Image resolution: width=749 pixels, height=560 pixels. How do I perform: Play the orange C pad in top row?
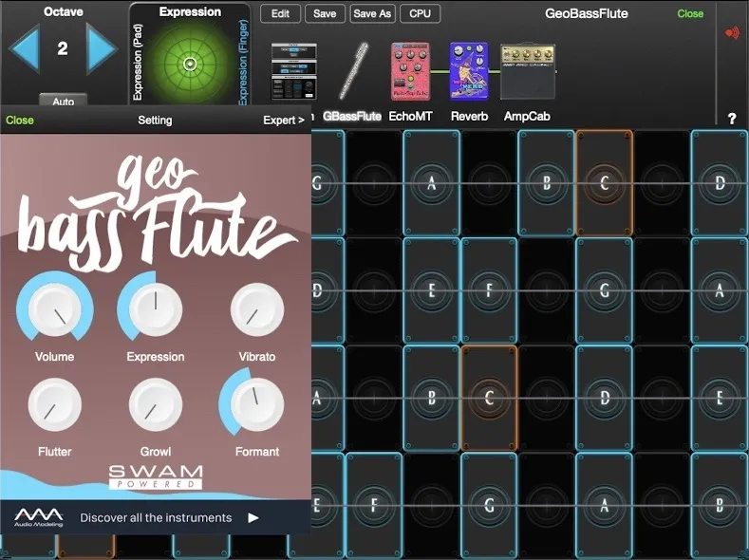605,183
